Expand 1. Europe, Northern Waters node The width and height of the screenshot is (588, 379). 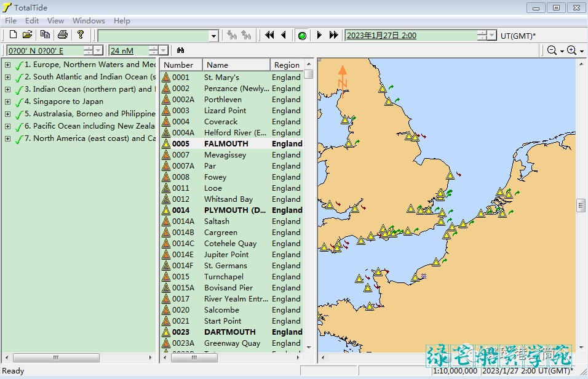click(x=7, y=65)
